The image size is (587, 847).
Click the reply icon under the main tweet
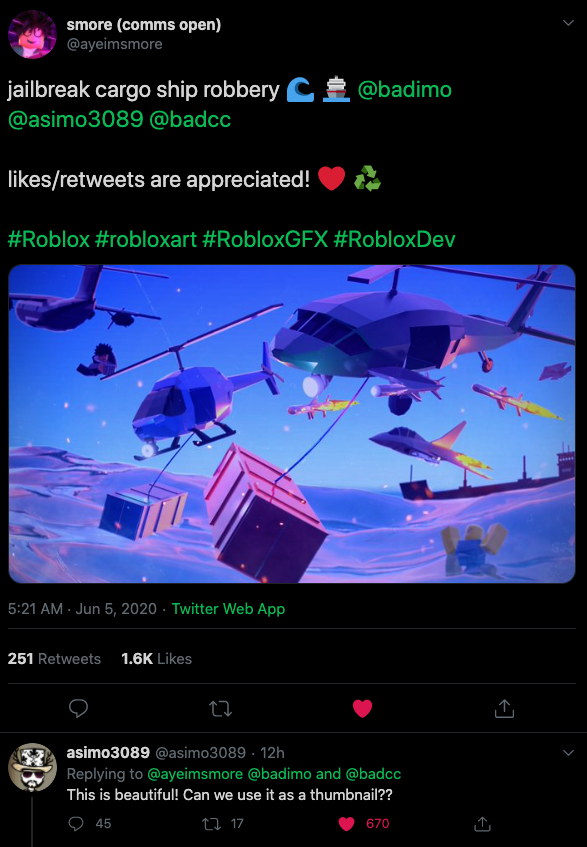pyautogui.click(x=78, y=708)
